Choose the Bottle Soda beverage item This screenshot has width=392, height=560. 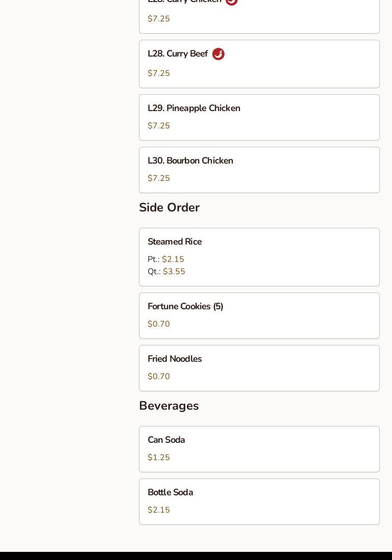171,493
